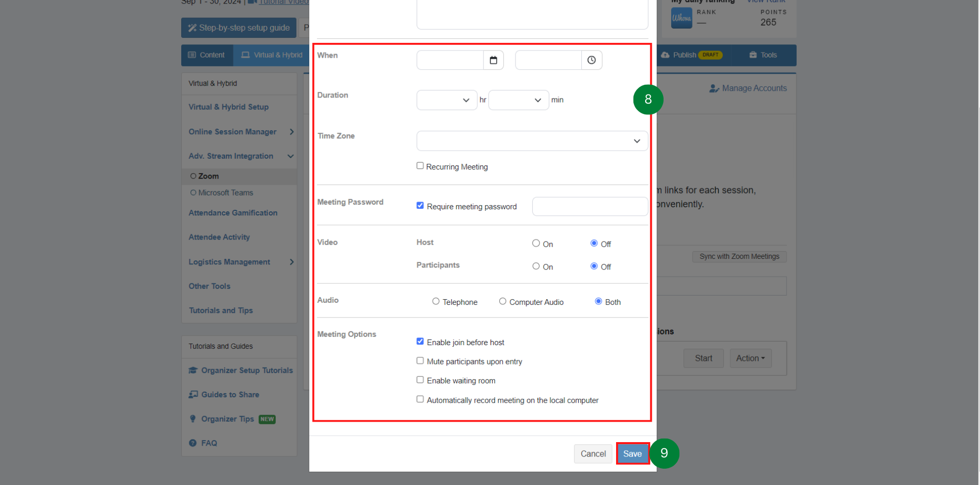The image size is (980, 485).
Task: Open the Duration hours dropdown
Action: click(x=447, y=100)
